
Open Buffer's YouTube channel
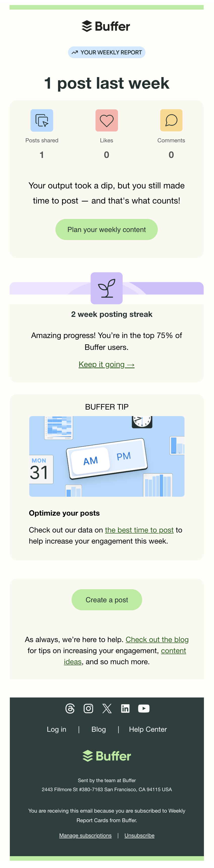coord(144,708)
